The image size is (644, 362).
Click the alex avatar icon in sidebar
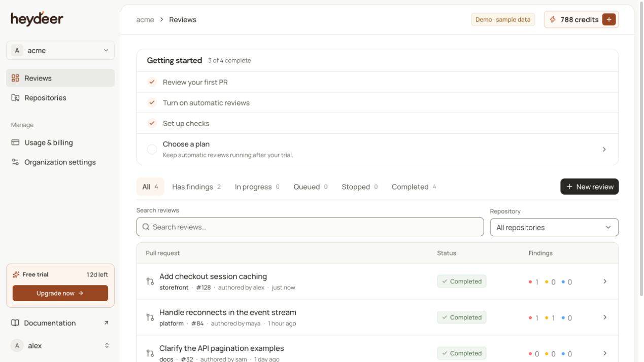17,346
